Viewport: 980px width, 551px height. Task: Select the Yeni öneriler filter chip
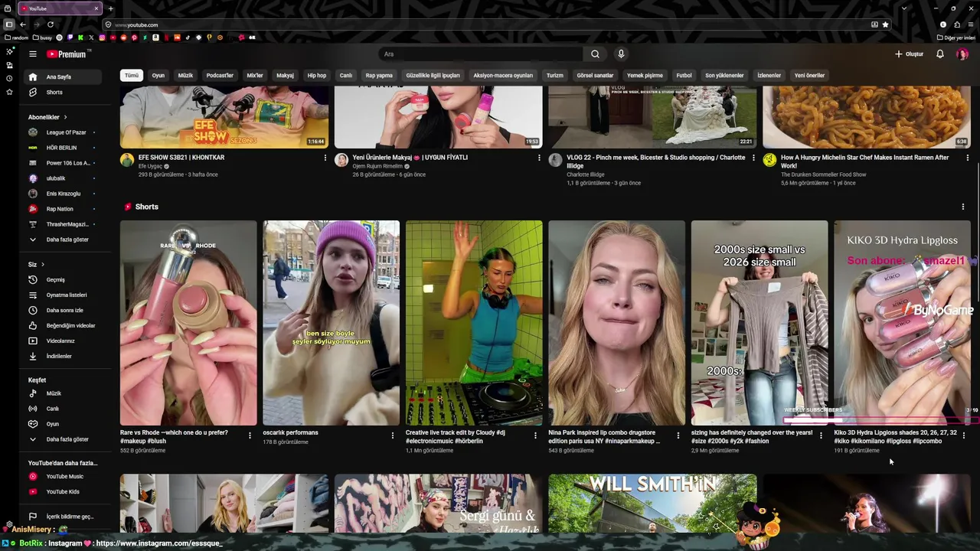click(x=809, y=76)
